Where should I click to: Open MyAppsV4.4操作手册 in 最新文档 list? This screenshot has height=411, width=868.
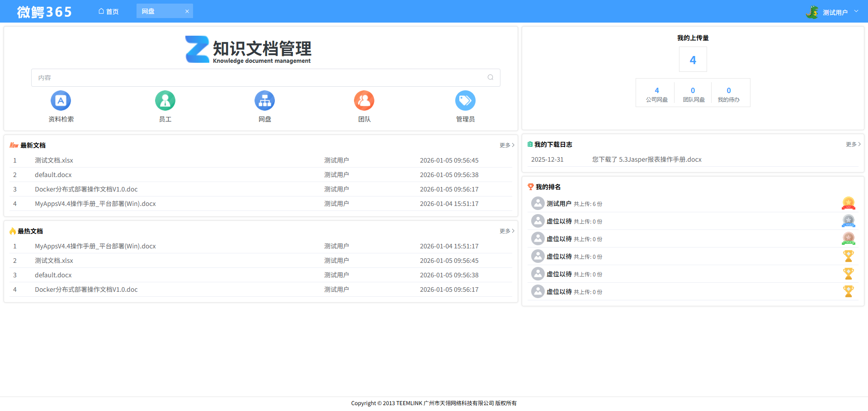point(95,204)
